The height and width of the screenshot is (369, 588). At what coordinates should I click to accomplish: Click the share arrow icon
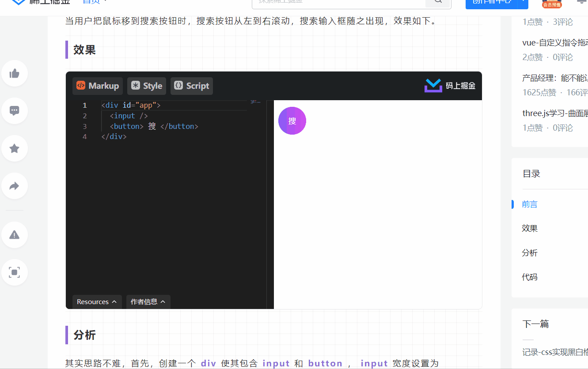(15, 186)
